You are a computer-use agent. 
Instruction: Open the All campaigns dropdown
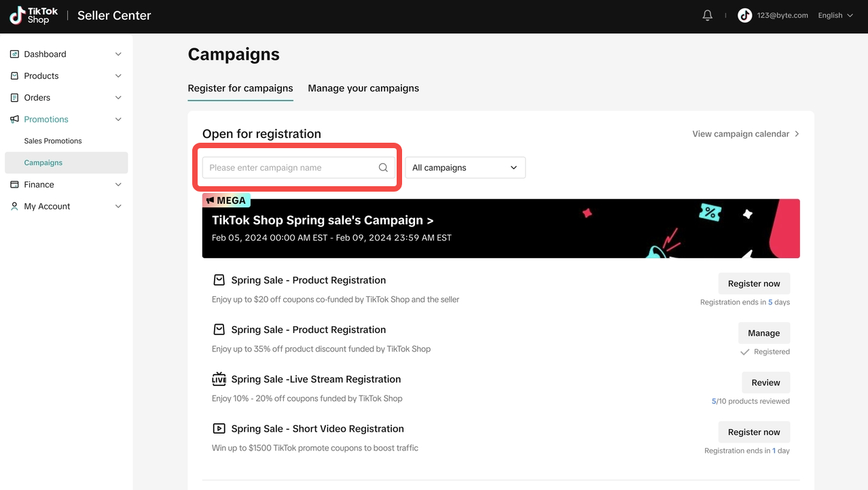(x=465, y=168)
